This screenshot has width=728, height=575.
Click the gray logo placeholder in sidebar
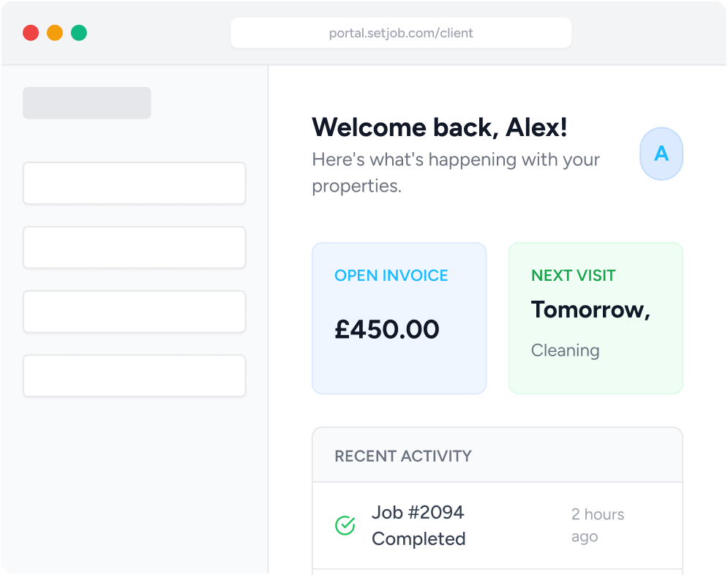[86, 103]
